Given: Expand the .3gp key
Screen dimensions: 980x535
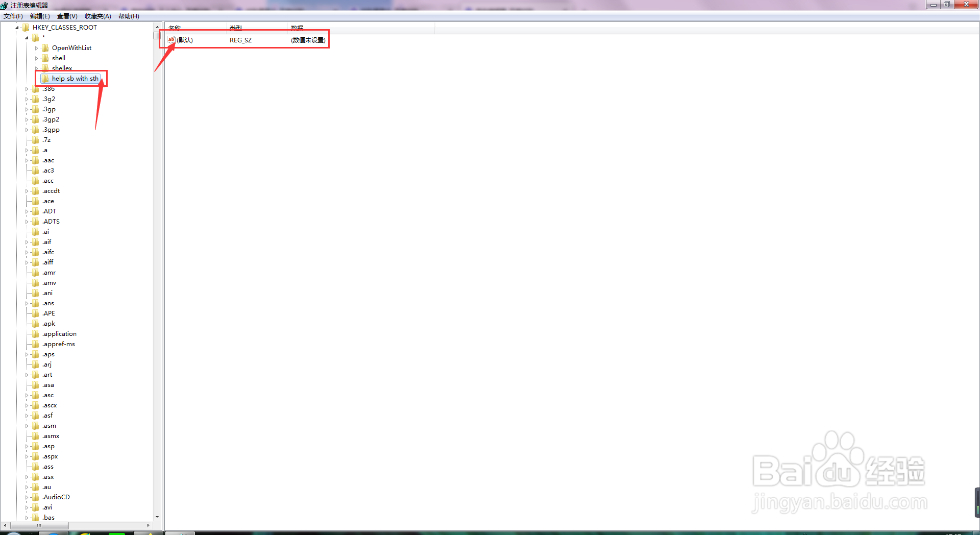Looking at the screenshot, I should (27, 109).
